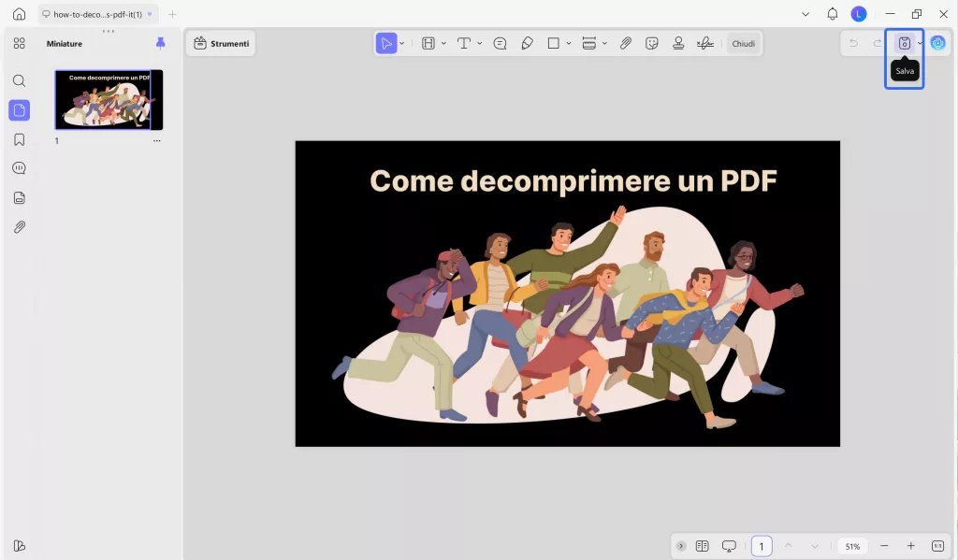958x560 pixels.
Task: Open the Comment bubble tool
Action: pos(501,43)
